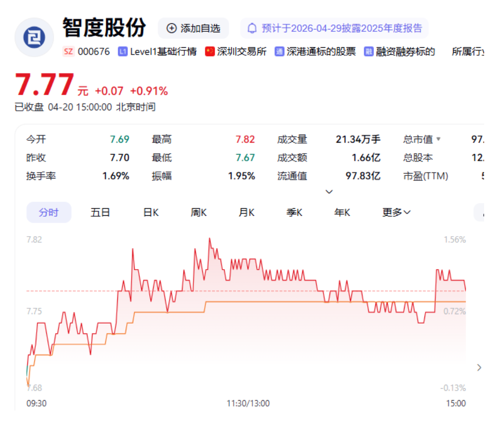This screenshot has width=504, height=425.
Task: Click the intraday price chart peak
Action: coord(210,239)
